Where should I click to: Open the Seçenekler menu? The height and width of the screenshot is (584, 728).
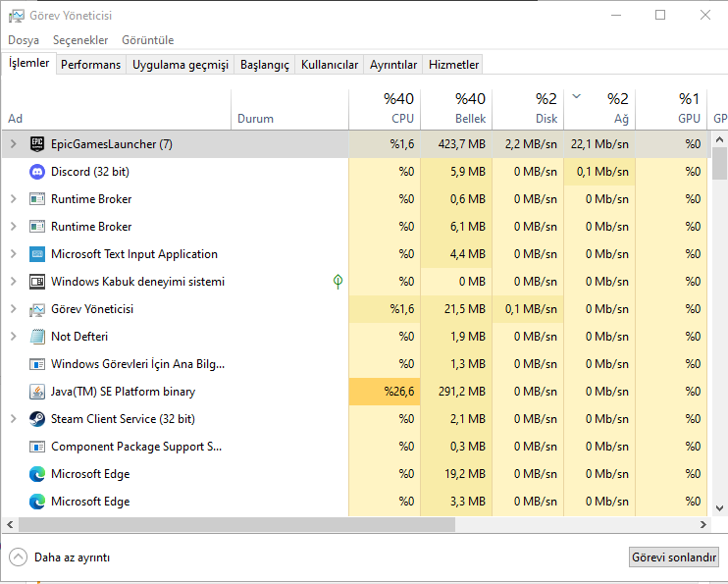pyautogui.click(x=80, y=40)
